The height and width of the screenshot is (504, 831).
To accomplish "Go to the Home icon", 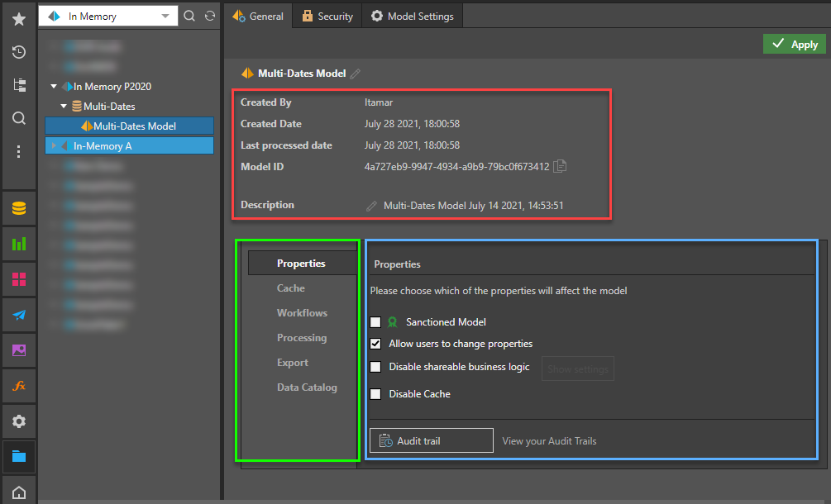I will [19, 493].
